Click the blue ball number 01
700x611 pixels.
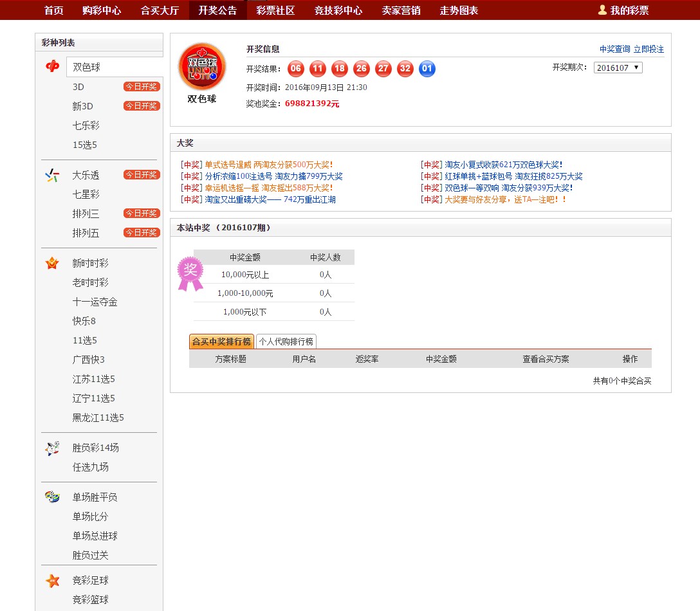(427, 69)
